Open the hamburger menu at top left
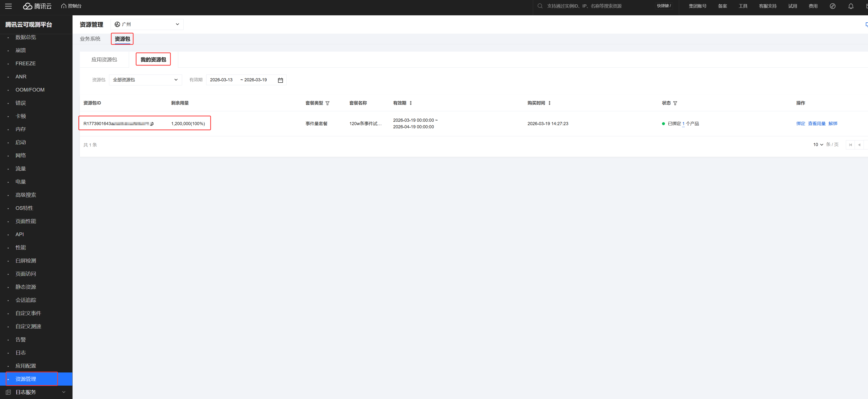The width and height of the screenshot is (868, 399). click(x=9, y=6)
